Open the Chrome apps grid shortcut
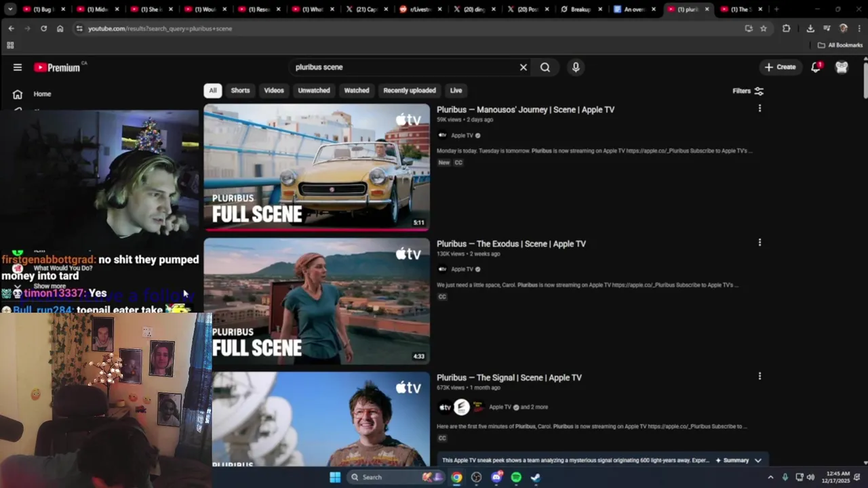The height and width of the screenshot is (488, 868). point(10,45)
